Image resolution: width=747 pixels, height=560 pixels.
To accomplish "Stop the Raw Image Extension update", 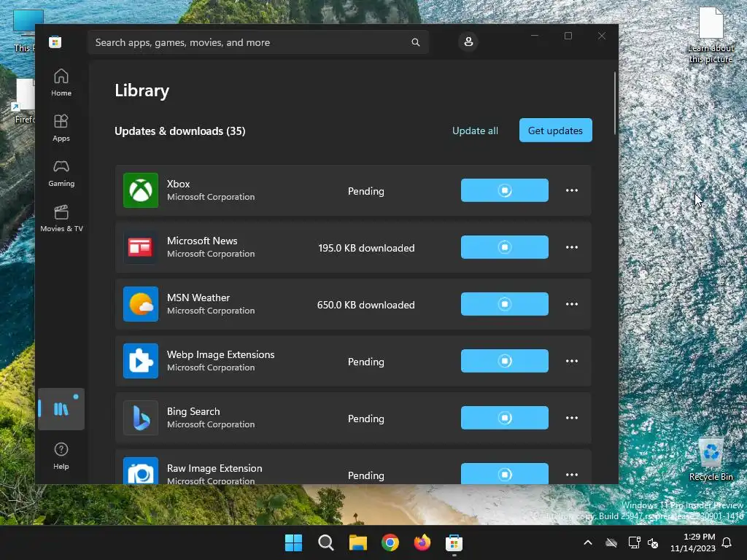I will pyautogui.click(x=505, y=473).
